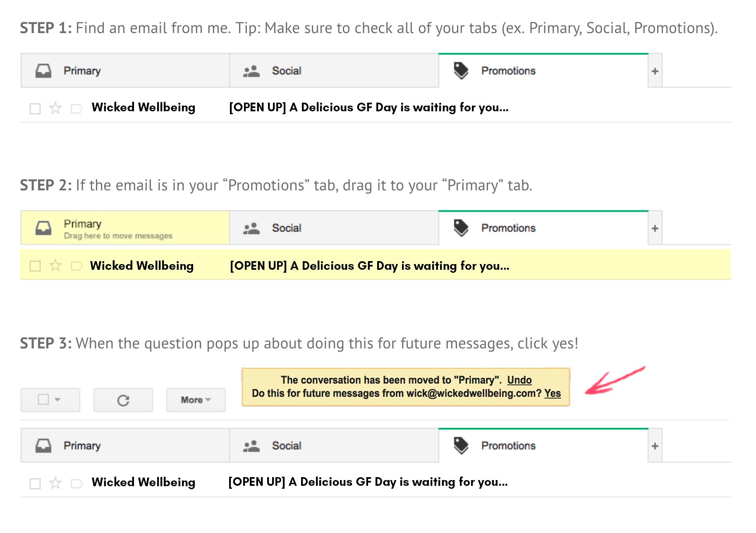Click the yellow Primary tab saying 'Drag here'
This screenshot has height=533, width=756.
coord(125,228)
